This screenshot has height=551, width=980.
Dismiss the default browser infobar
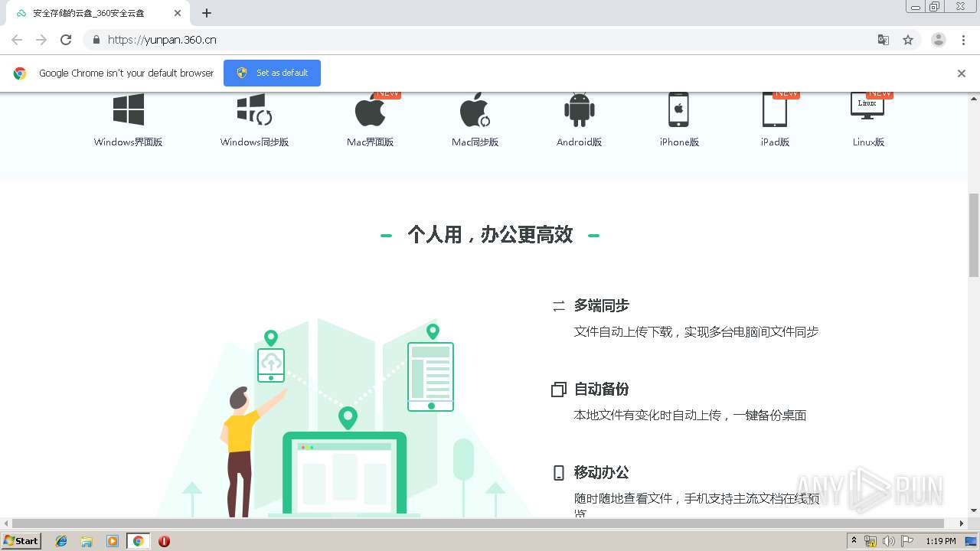coord(962,73)
